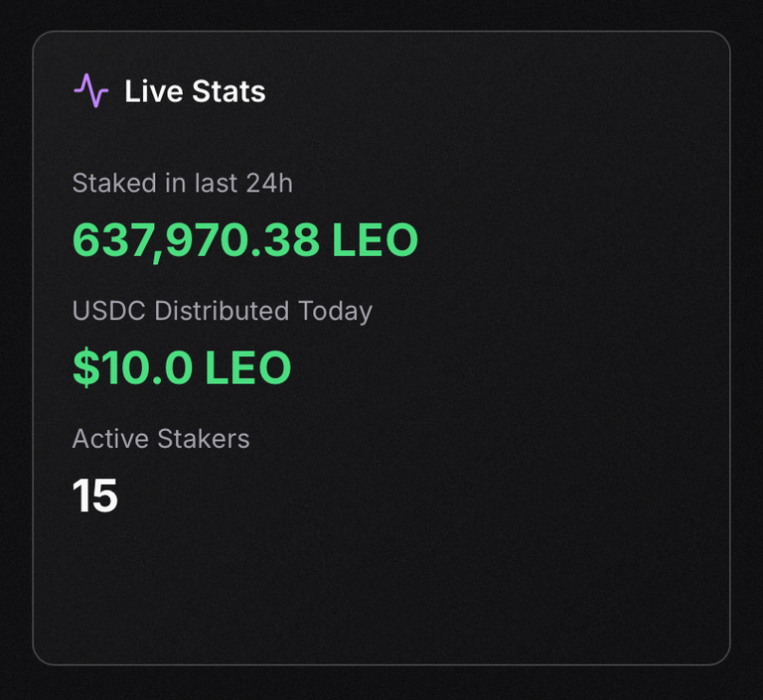Click the $10.0 distributed amount

[x=133, y=367]
